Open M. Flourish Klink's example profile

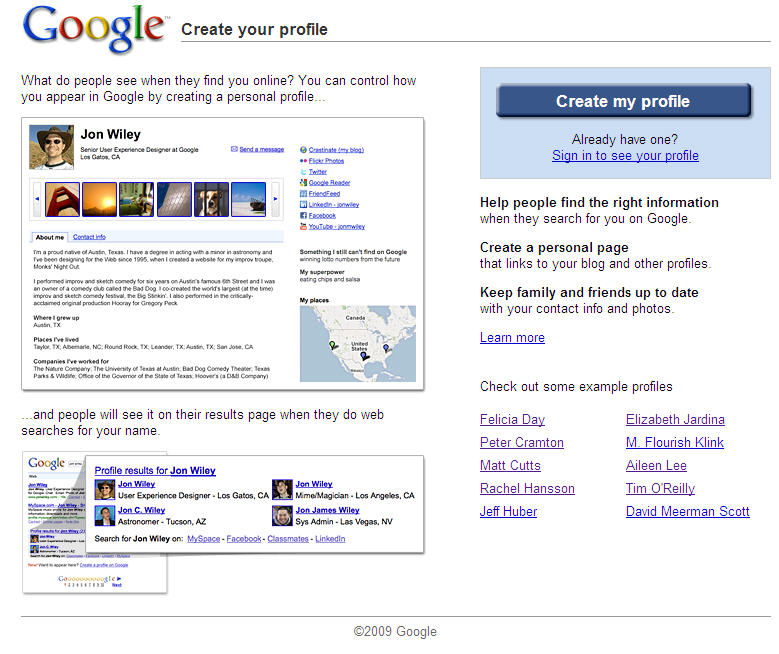(x=675, y=442)
